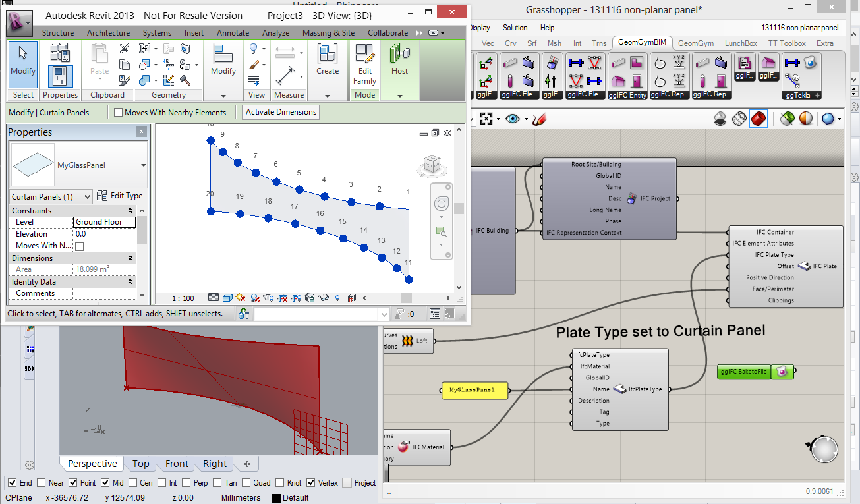
Task: Click the Revit view horizontal scrollbar
Action: click(406, 298)
